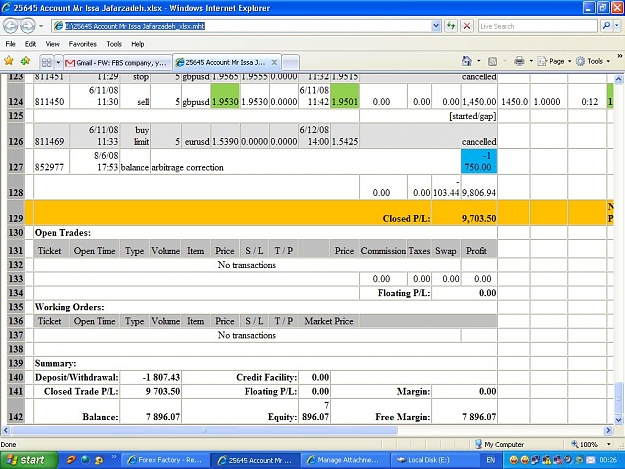Click the magnifier search icon
The width and height of the screenshot is (625, 469).
tap(606, 26)
